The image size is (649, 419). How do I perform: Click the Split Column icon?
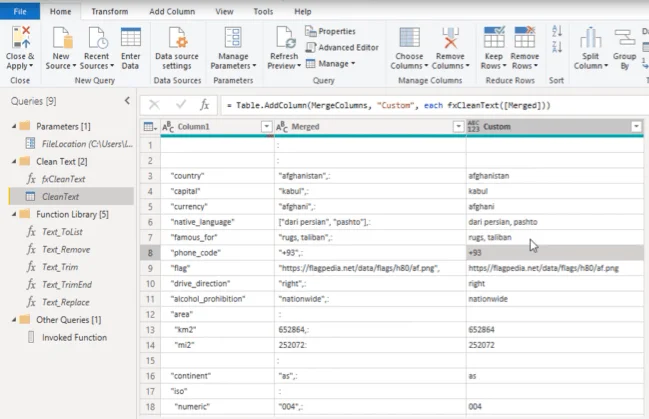coord(591,38)
